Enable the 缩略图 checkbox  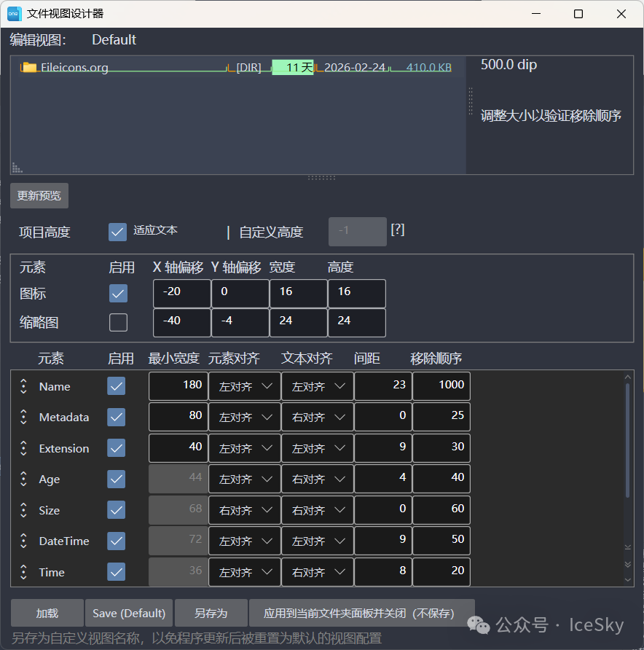[x=118, y=322]
